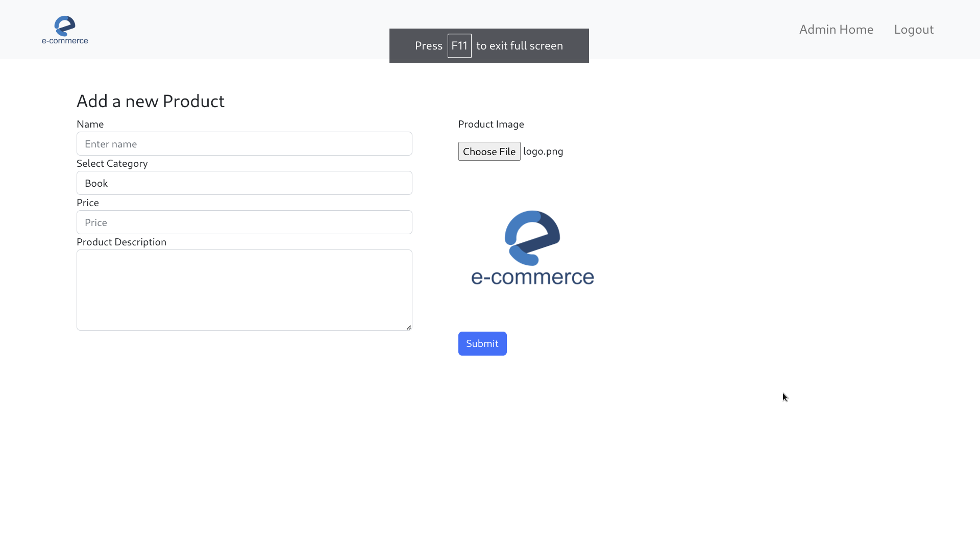The image size is (980, 551).
Task: Click the Choose File button
Action: [488, 151]
